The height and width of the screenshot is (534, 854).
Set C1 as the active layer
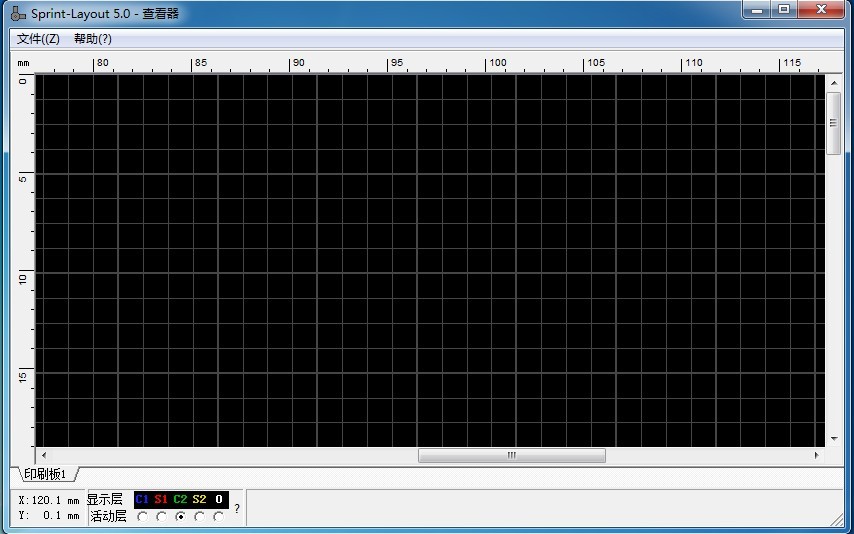pos(142,517)
